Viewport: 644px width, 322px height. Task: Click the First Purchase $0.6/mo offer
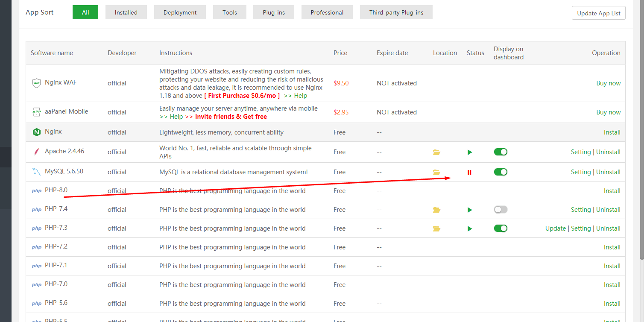[242, 96]
